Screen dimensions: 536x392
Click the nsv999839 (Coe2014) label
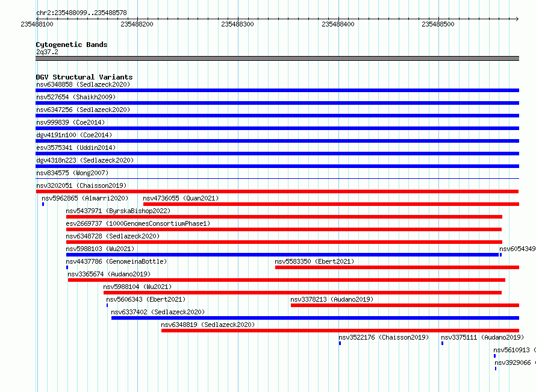click(x=70, y=122)
